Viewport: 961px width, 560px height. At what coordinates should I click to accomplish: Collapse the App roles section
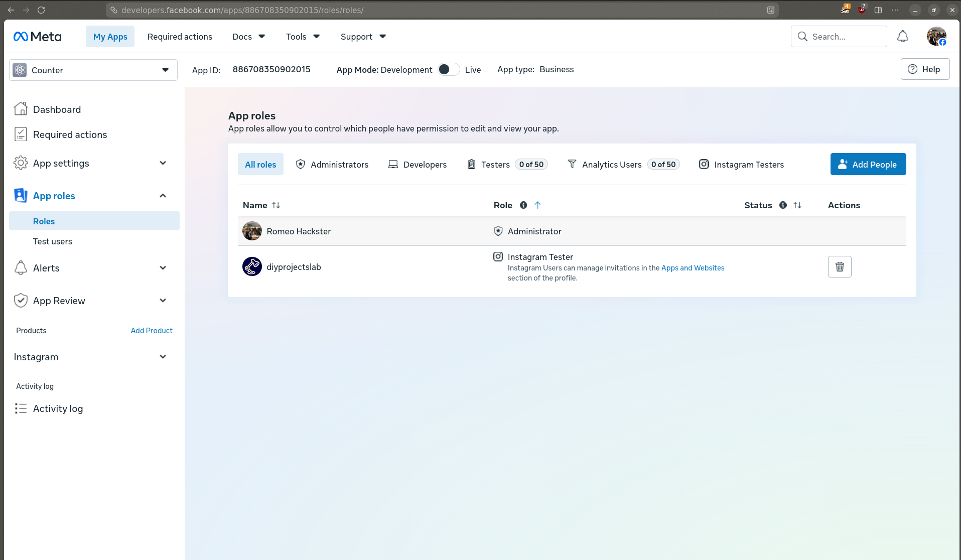pyautogui.click(x=163, y=196)
